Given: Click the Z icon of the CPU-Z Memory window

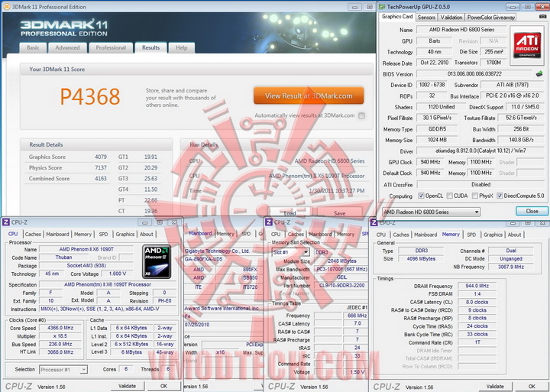Looking at the screenshot, I should (x=374, y=222).
